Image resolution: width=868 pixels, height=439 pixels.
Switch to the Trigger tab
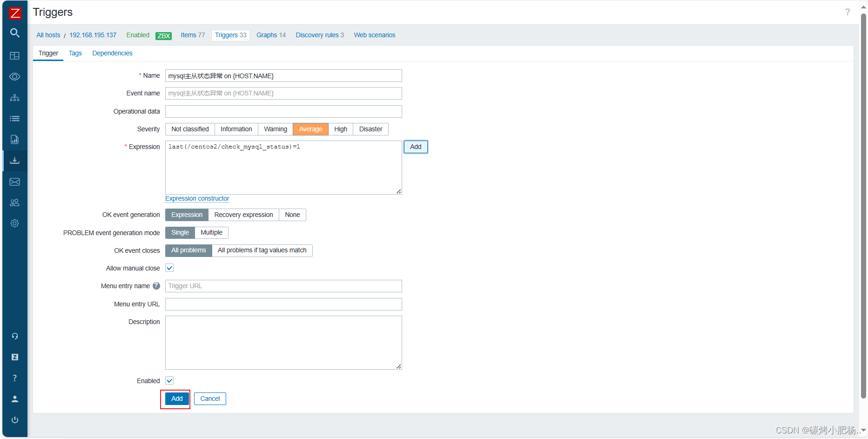click(48, 54)
